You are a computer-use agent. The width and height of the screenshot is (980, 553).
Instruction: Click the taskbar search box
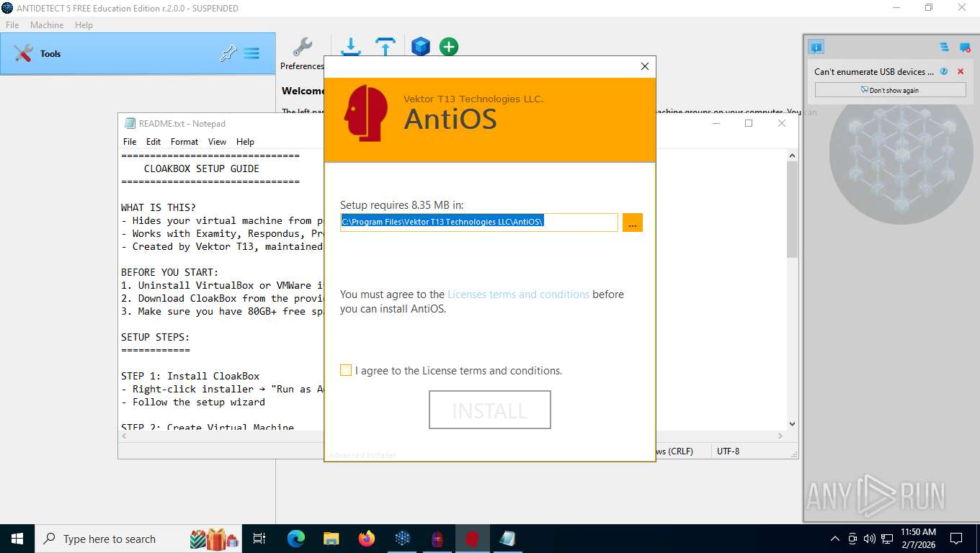pyautogui.click(x=138, y=539)
